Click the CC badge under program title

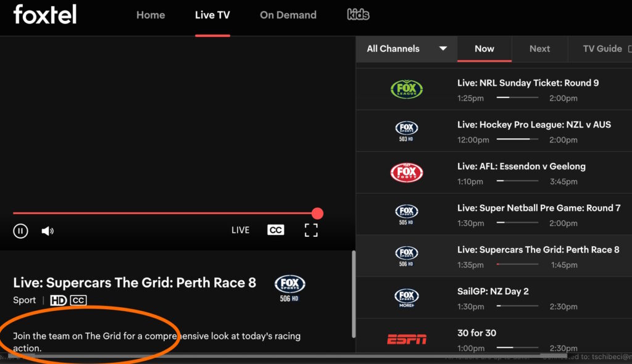(x=78, y=300)
